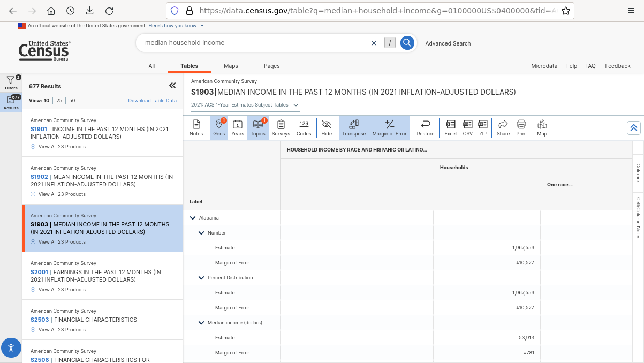Download the table as CSV

[467, 127]
